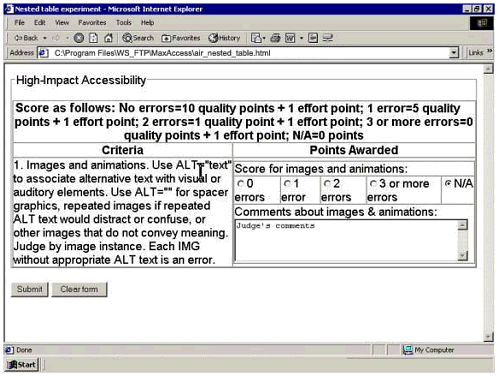
Task: Select the 3 or more errors radio
Action: pos(373,184)
